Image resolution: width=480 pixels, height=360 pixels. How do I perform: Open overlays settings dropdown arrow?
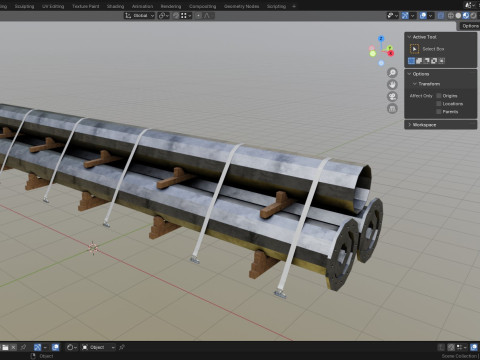click(x=431, y=16)
